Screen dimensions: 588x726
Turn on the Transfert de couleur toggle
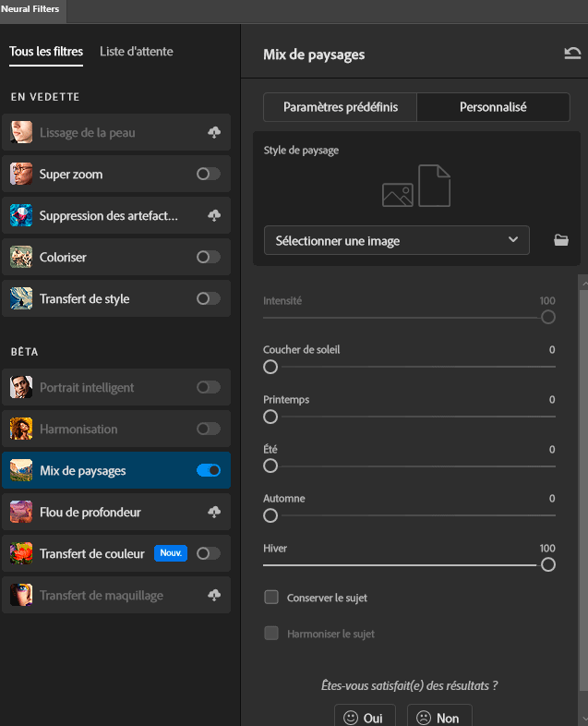point(209,553)
